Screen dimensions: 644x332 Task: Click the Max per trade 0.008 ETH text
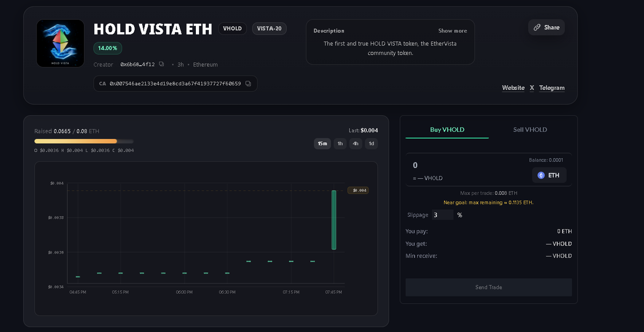[x=489, y=193]
